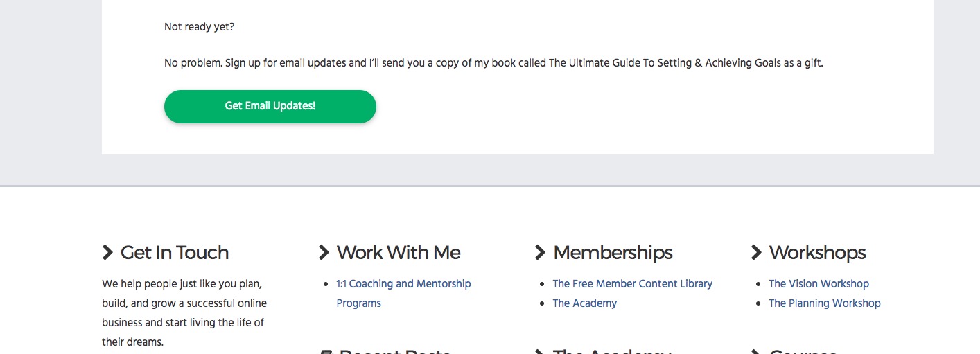The width and height of the screenshot is (980, 354).
Task: Select the Get In Touch heading
Action: coord(175,253)
